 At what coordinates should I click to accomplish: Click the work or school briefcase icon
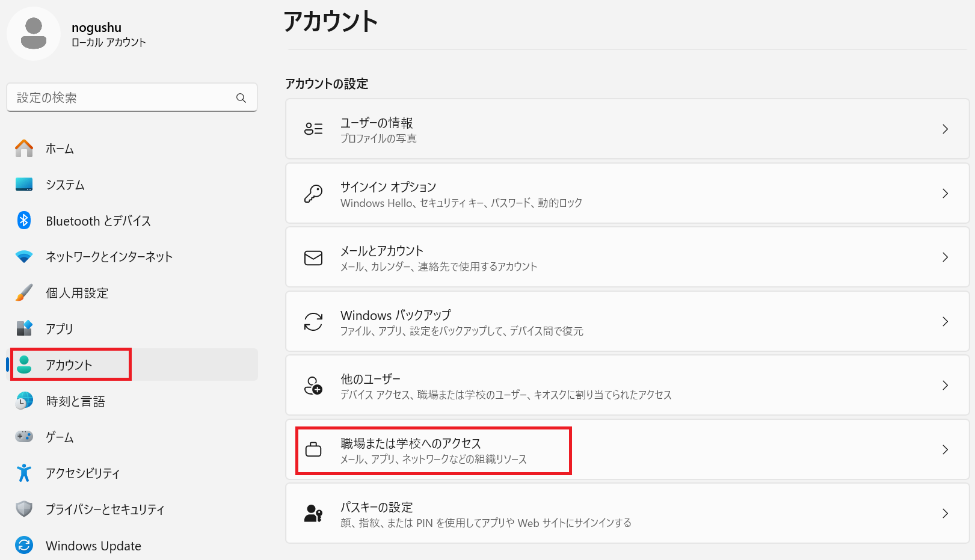click(313, 449)
